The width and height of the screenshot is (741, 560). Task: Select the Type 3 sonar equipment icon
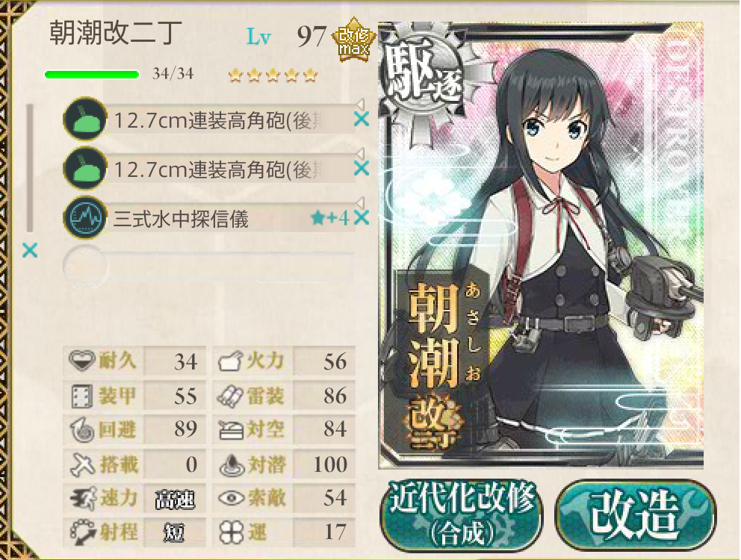[85, 217]
